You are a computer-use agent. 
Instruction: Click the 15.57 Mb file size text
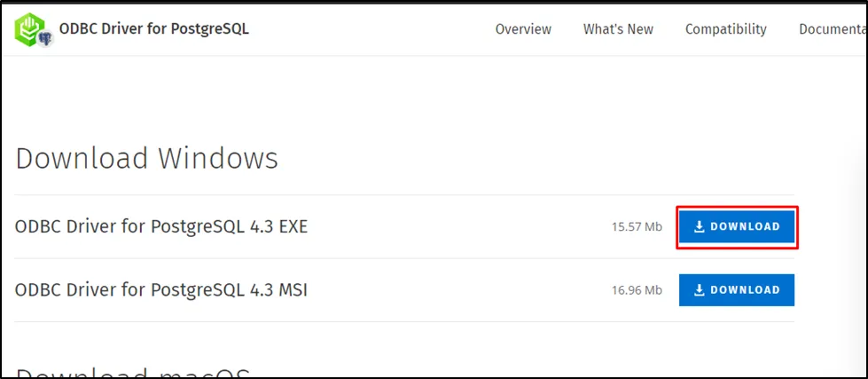[637, 227]
